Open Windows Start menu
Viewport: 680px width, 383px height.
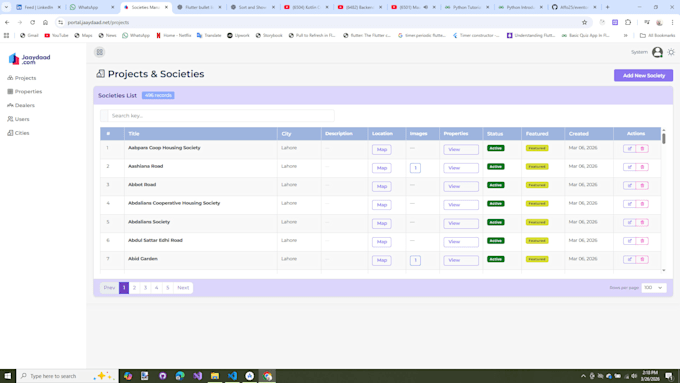7,376
